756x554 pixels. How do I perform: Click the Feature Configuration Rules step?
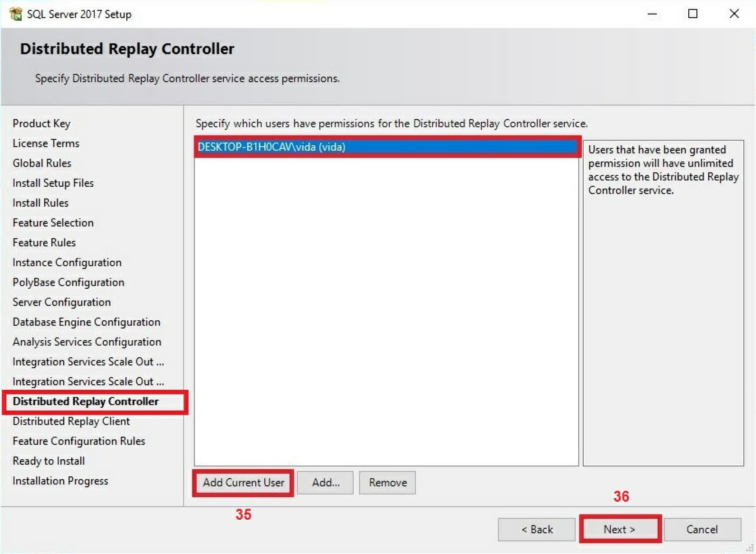coord(79,441)
